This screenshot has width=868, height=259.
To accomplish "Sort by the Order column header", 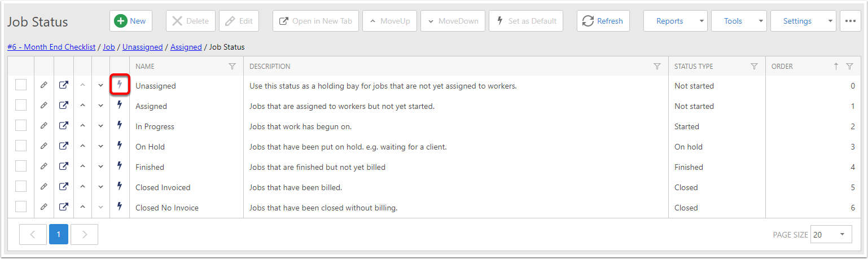I will [x=782, y=66].
